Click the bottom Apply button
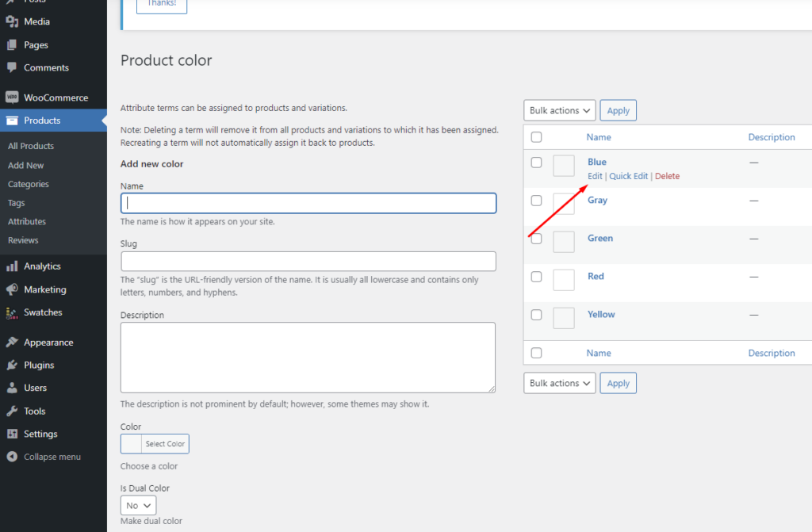812x532 pixels. pos(619,383)
